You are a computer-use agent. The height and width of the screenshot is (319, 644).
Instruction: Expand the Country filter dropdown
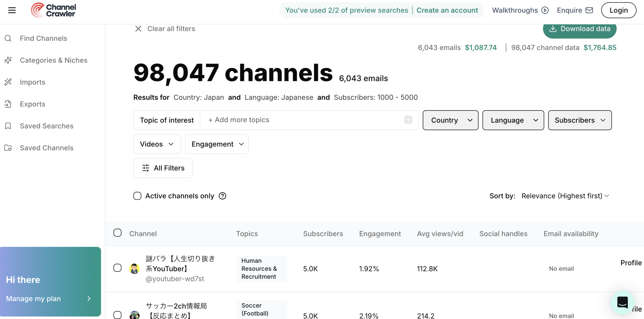coord(450,120)
